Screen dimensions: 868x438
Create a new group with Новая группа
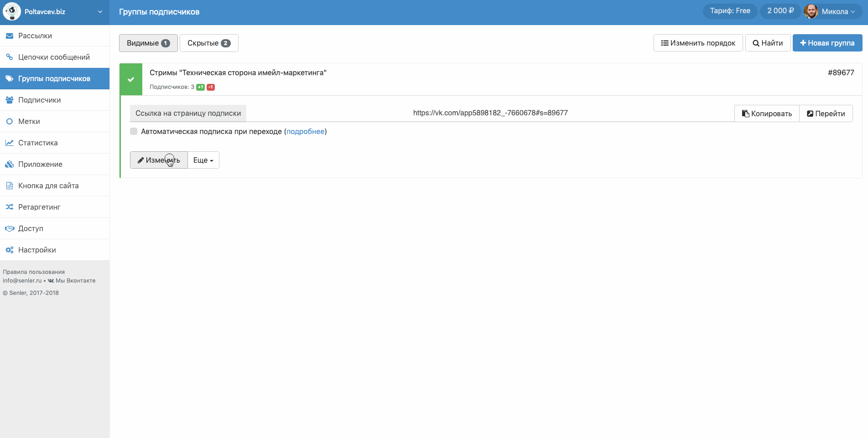click(827, 43)
